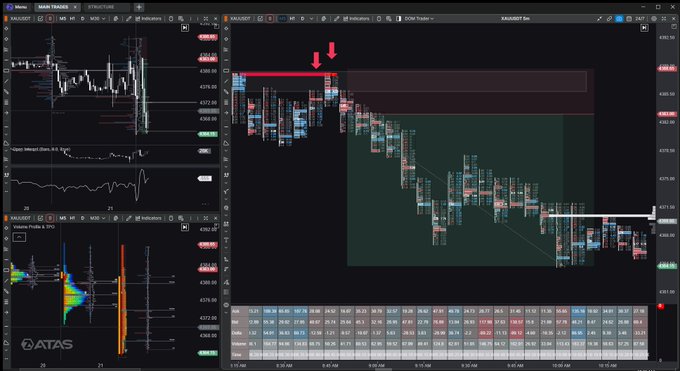The image size is (680, 371).
Task: Toggle the blue highlighted snapshot button
Action: pos(619,19)
